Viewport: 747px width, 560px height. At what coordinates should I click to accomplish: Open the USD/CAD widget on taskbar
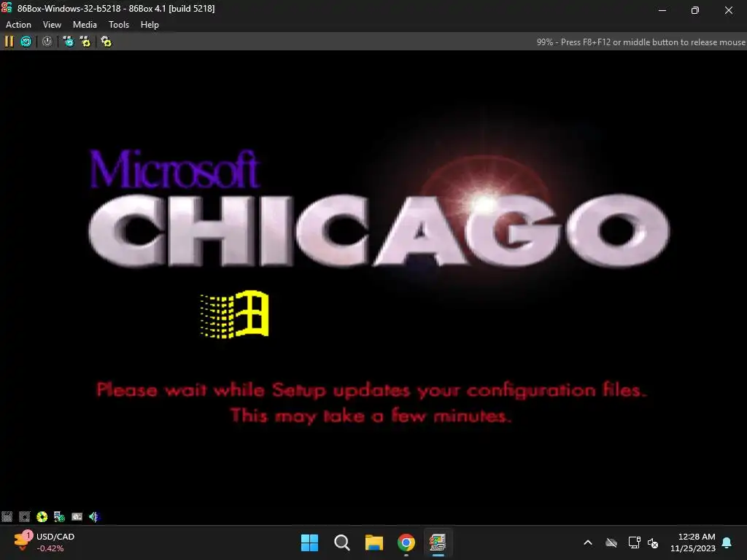pos(44,542)
